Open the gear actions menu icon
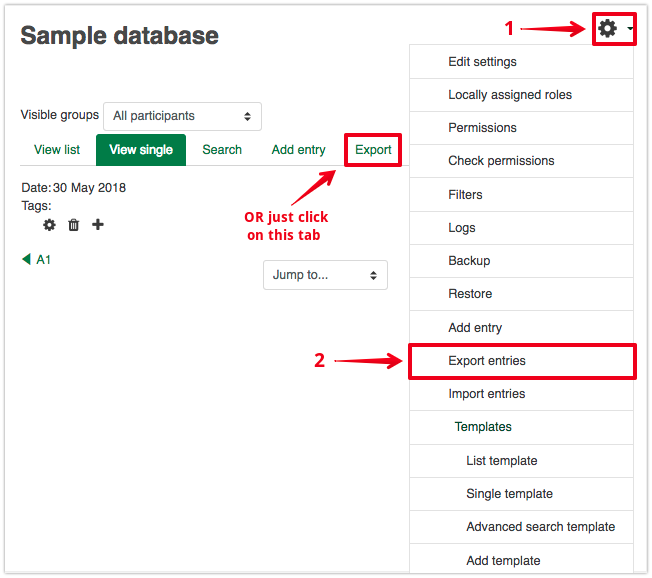Screen dimensions: 652x578 pos(607,29)
